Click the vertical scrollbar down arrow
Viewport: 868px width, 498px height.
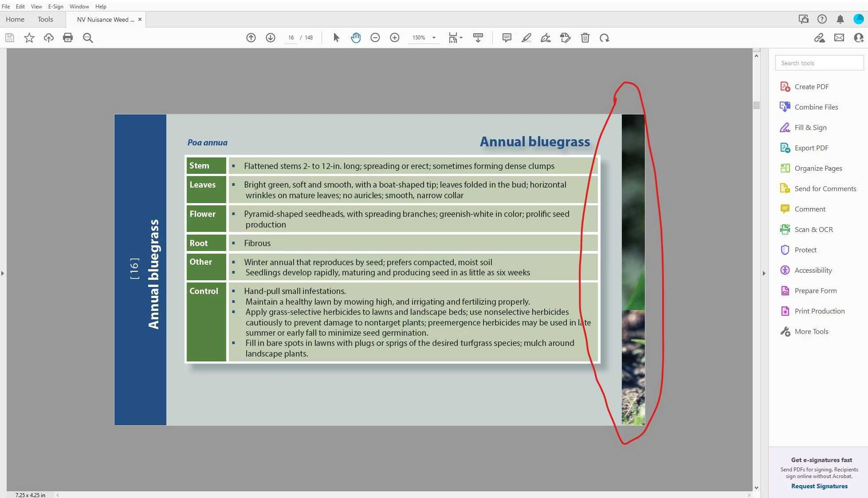point(756,487)
